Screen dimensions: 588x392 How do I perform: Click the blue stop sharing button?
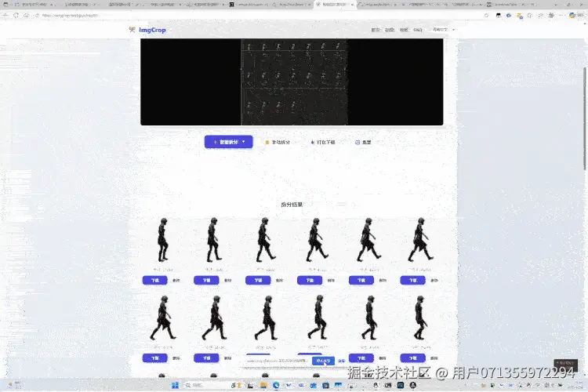point(323,361)
